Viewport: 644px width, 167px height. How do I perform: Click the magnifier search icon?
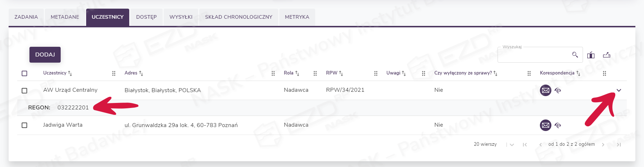click(575, 55)
